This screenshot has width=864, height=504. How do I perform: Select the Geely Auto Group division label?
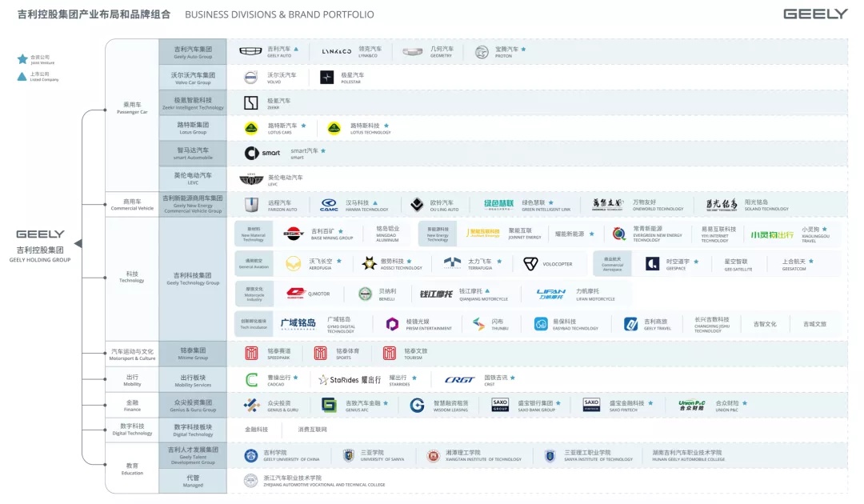click(193, 52)
